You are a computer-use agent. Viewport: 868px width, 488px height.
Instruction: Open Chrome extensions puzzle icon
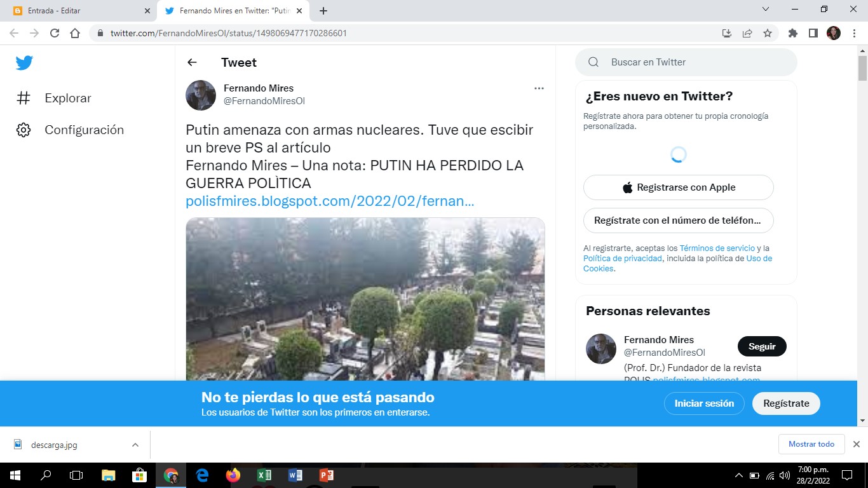[x=793, y=33]
